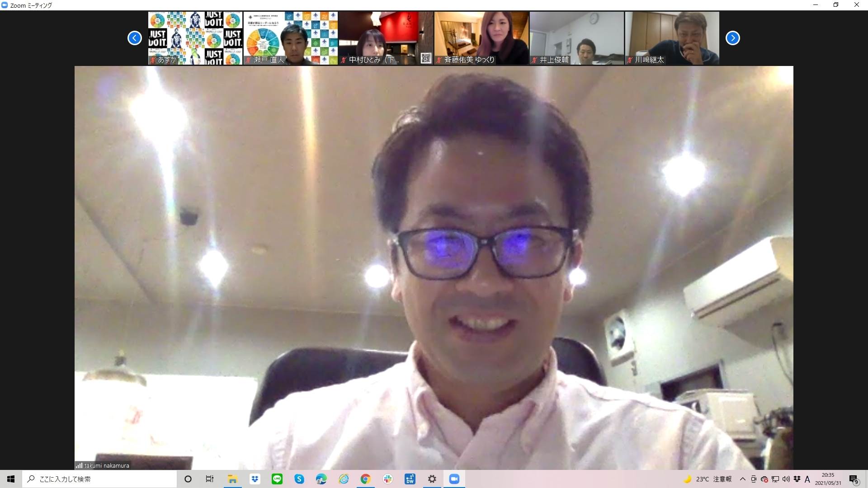Open Settings gear from taskbar
The height and width of the screenshot is (488, 868).
click(x=432, y=479)
